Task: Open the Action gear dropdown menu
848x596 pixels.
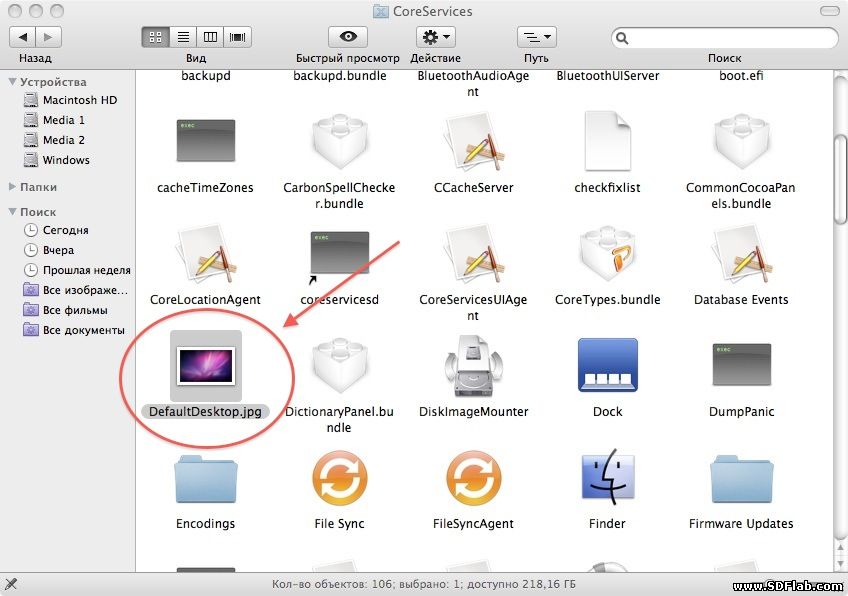Action: 435,37
